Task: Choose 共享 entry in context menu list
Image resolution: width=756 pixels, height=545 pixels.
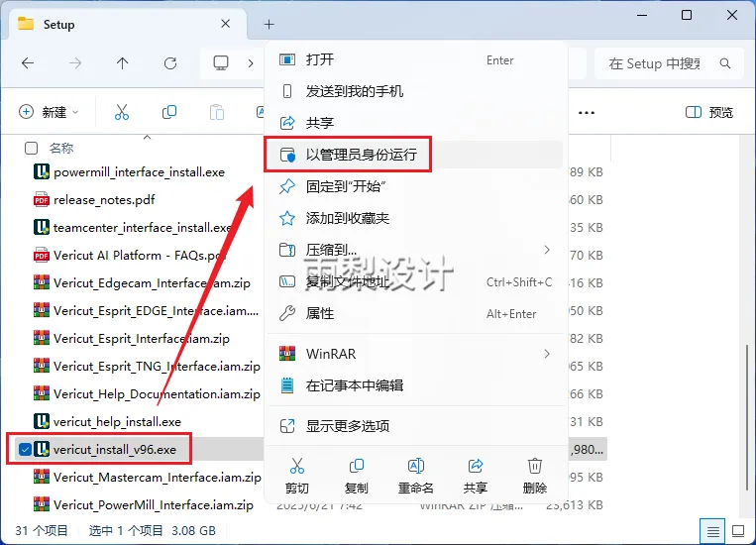Action: tap(415, 123)
